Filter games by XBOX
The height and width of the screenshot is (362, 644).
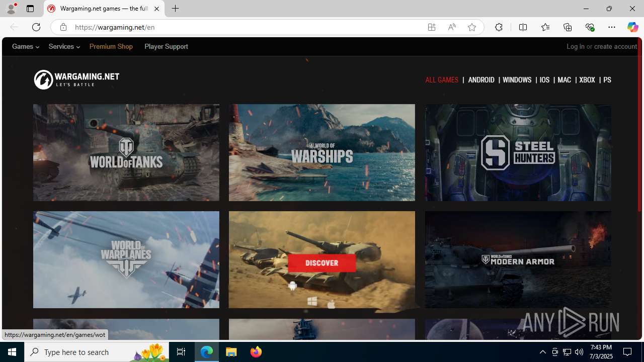pyautogui.click(x=587, y=80)
